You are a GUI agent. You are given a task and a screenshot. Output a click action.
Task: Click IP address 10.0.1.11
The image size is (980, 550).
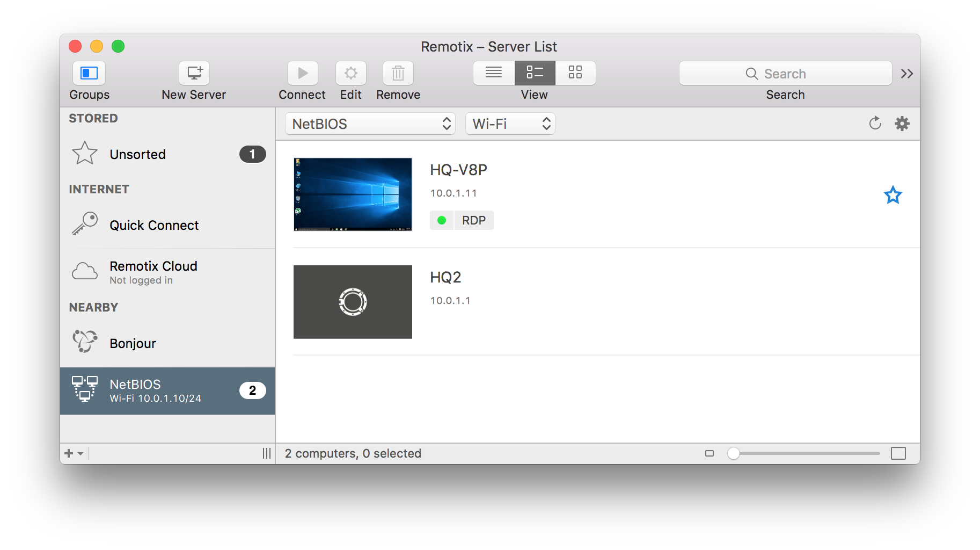pos(454,193)
